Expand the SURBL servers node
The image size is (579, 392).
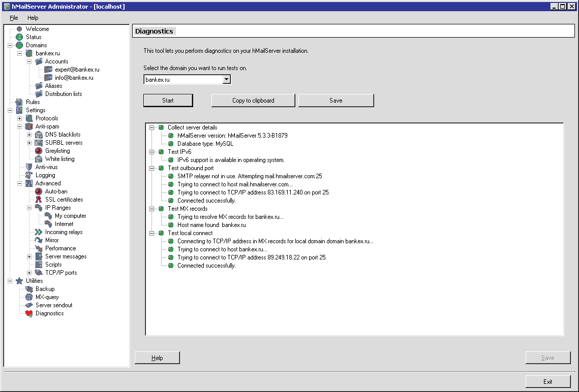pos(29,143)
